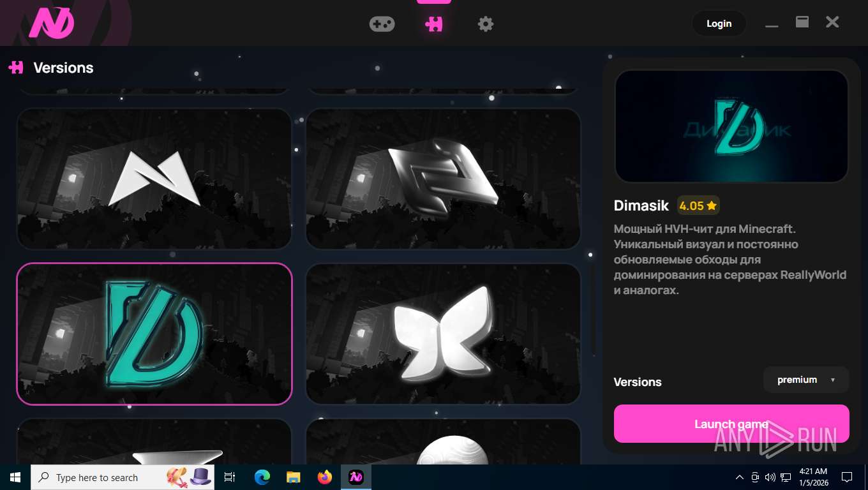Image resolution: width=868 pixels, height=490 pixels.
Task: Click the Login button
Action: (x=719, y=24)
